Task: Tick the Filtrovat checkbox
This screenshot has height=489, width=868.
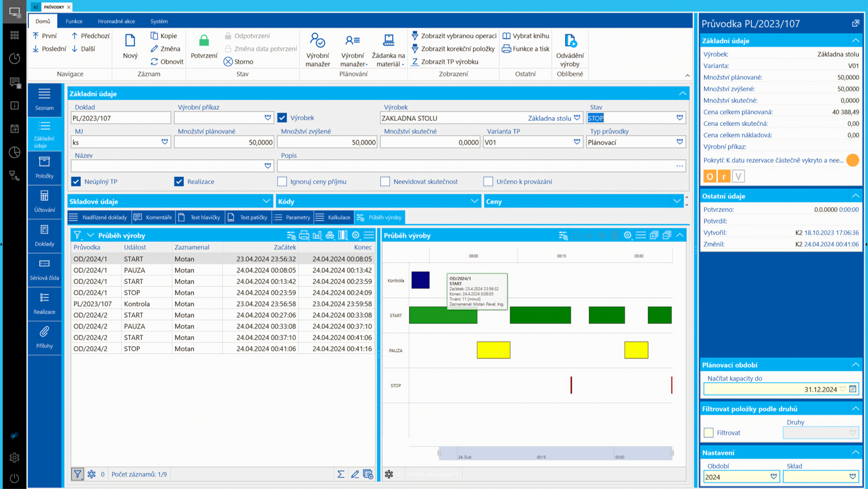Action: pyautogui.click(x=709, y=433)
